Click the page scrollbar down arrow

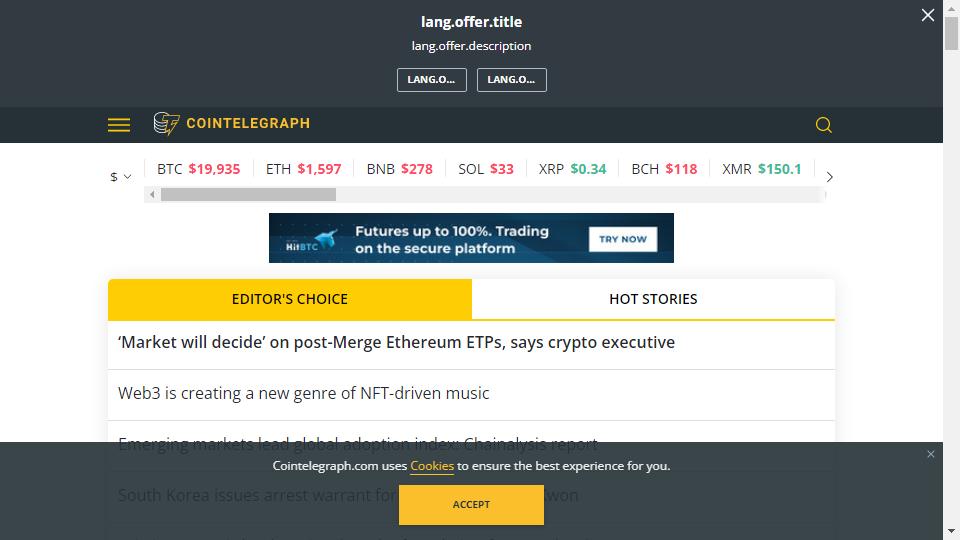pyautogui.click(x=951, y=531)
